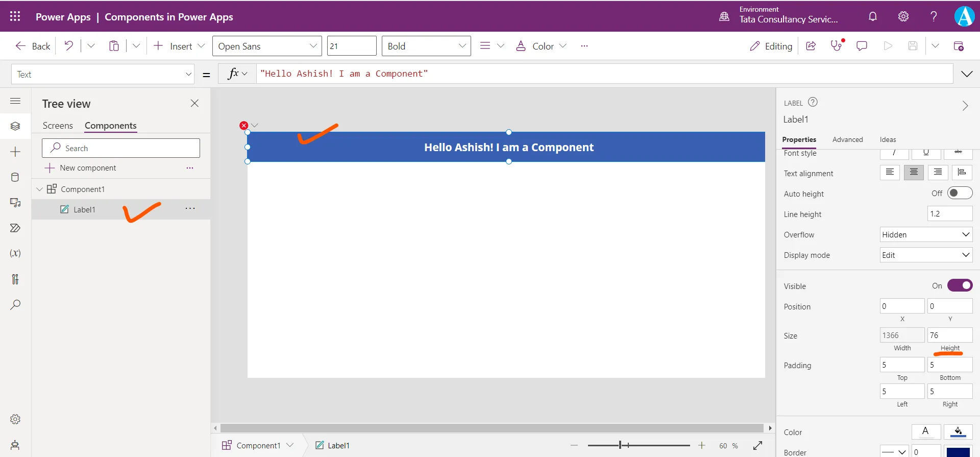Toggle underline font style
This screenshot has width=980, height=457.
click(x=926, y=153)
